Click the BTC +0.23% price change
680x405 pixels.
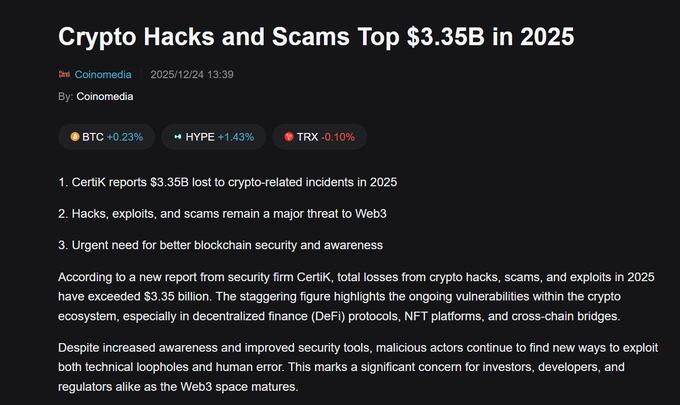125,136
